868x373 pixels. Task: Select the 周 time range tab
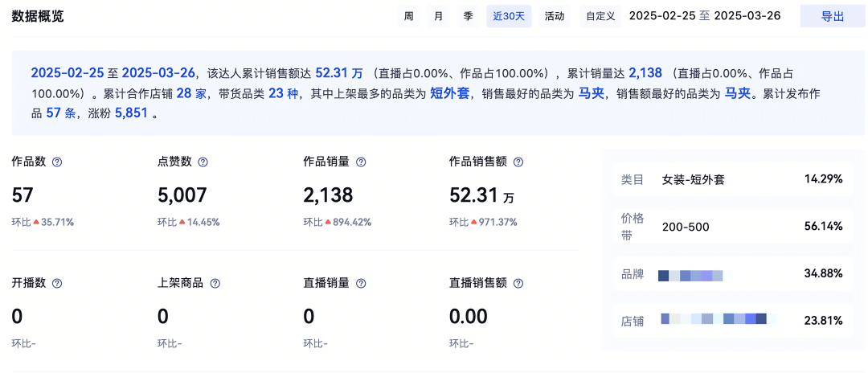(408, 16)
